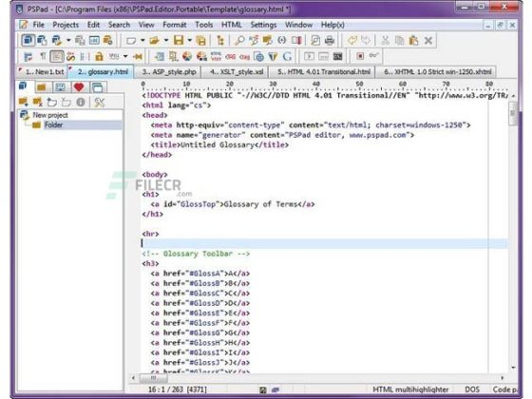Click add folder to project icon
Viewport: 532px width, 399px height.
[24, 102]
